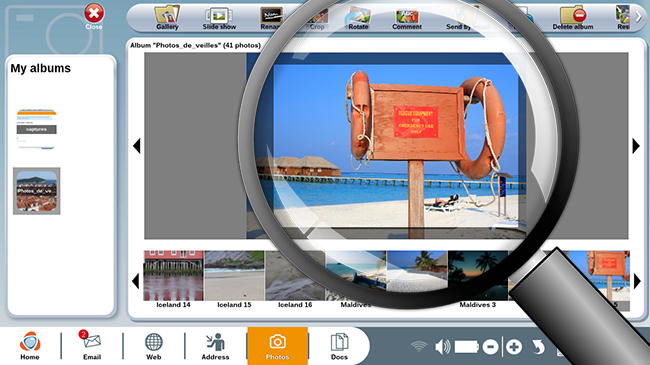The width and height of the screenshot is (650, 365).
Task: Go to the Home screen
Action: coord(30,345)
